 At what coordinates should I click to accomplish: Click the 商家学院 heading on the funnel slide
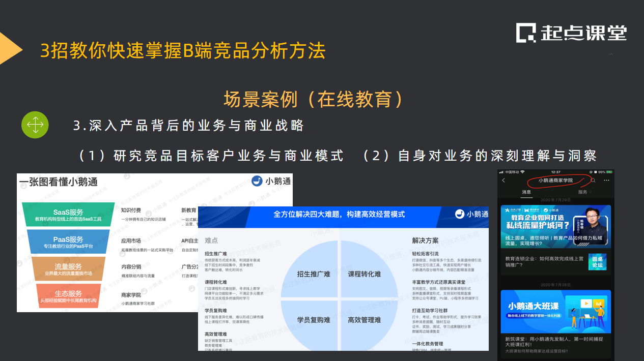pos(131,294)
